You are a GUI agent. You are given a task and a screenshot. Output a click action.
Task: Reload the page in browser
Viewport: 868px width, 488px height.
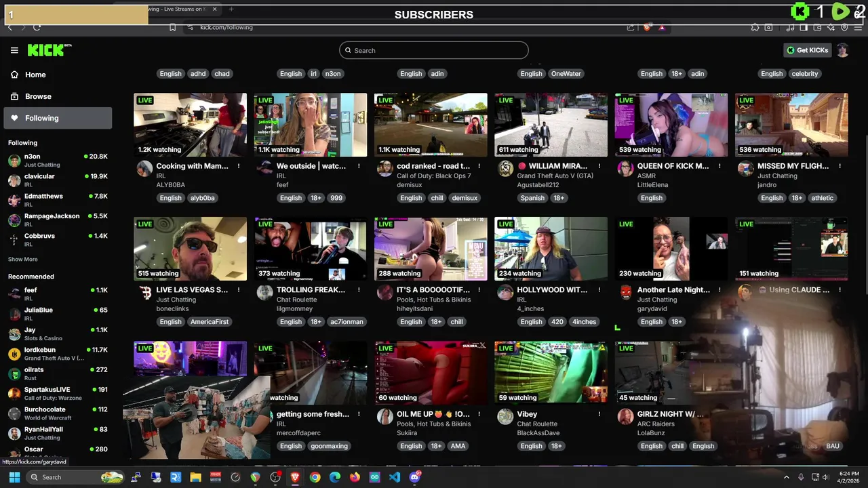click(37, 27)
